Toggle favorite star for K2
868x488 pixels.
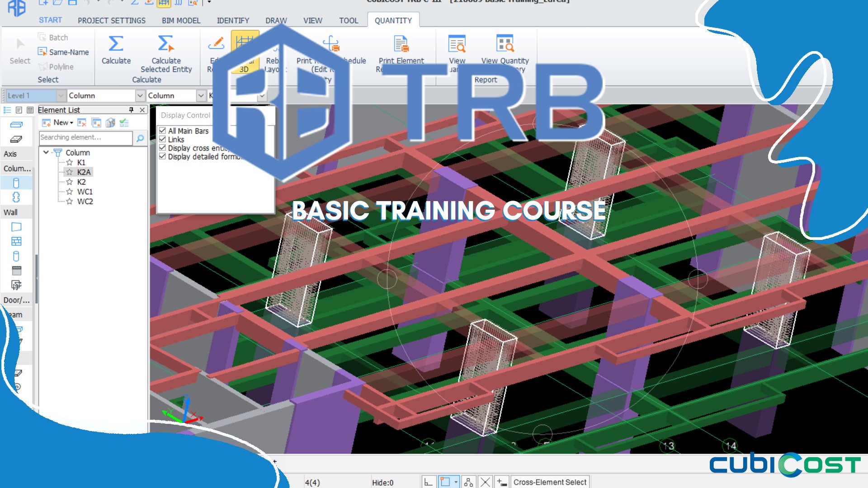[69, 182]
